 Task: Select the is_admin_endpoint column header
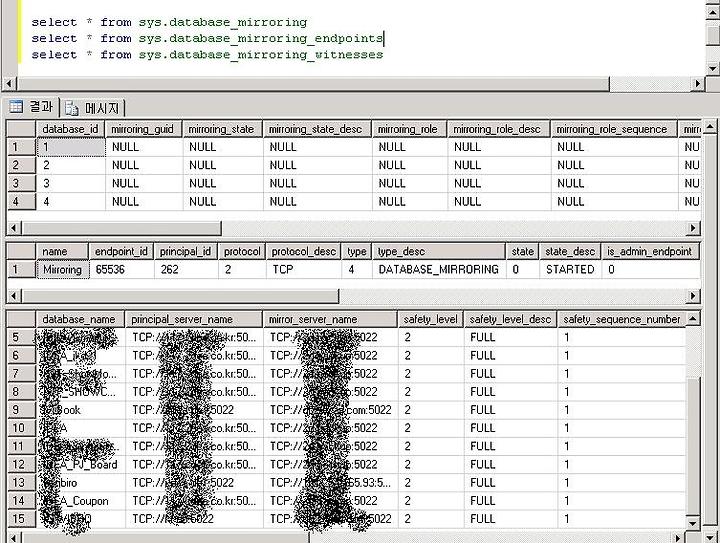pos(650,251)
